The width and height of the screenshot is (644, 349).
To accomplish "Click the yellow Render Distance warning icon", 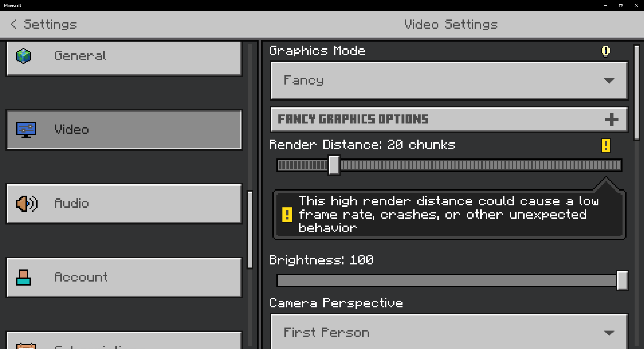I will click(x=606, y=146).
